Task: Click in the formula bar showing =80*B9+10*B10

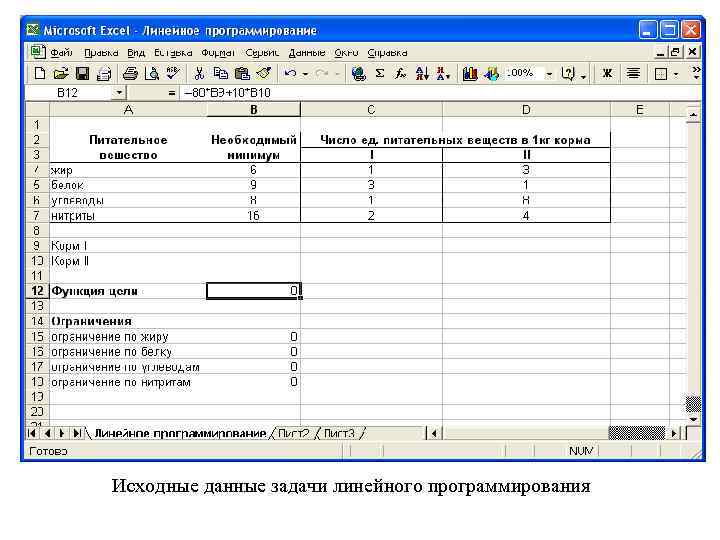Action: click(x=441, y=93)
